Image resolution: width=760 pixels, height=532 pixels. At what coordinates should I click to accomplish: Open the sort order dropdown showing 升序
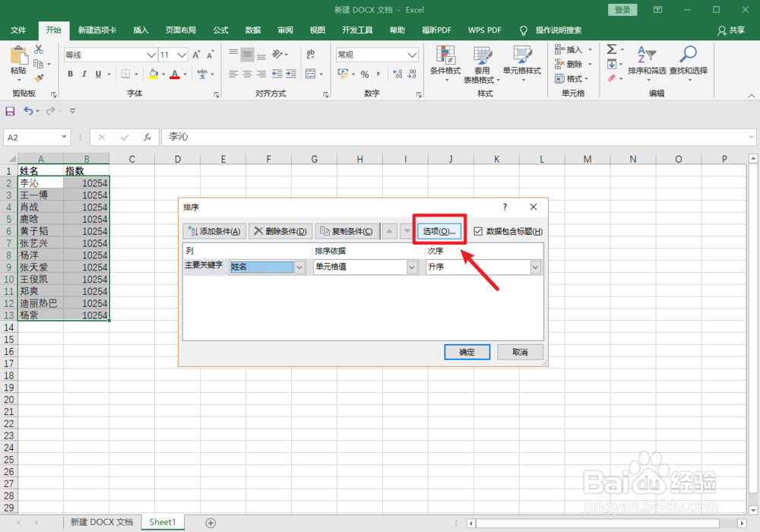tap(534, 267)
